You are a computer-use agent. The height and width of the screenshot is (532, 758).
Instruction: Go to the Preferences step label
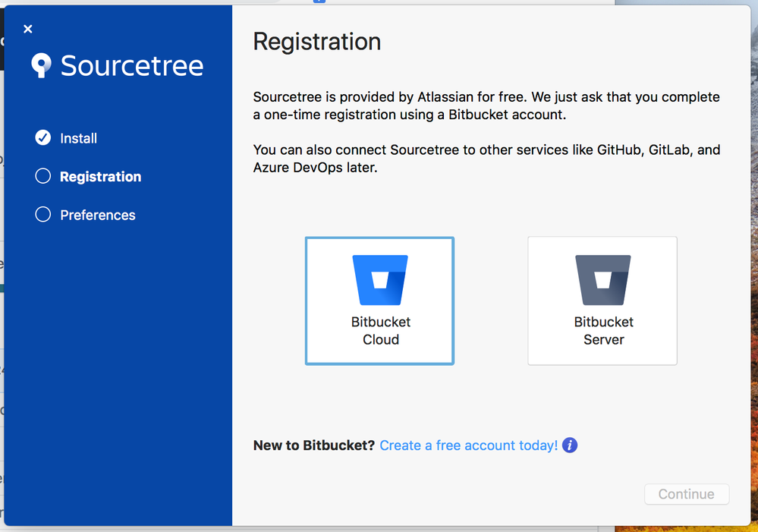coord(98,215)
